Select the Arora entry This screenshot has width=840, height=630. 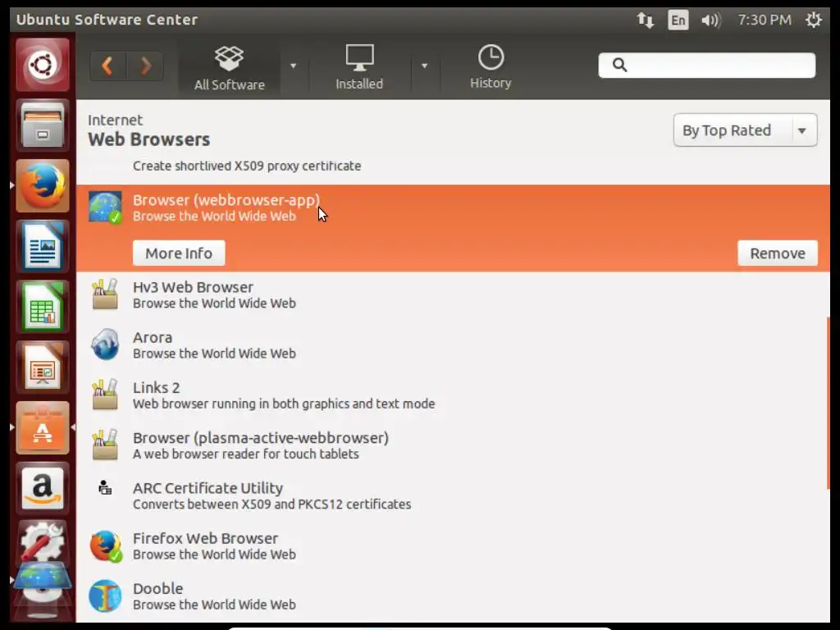coord(453,345)
